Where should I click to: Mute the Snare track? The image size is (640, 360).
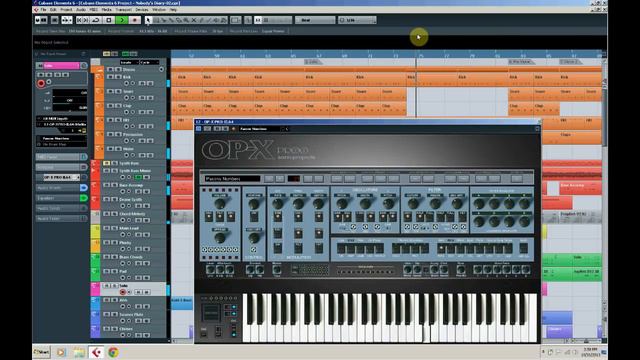click(110, 91)
